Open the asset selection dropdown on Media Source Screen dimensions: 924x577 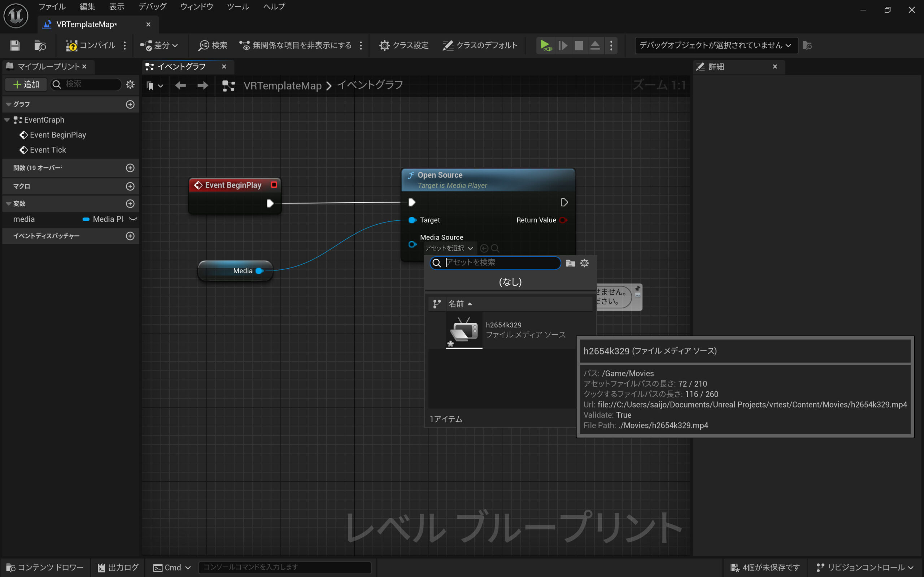click(449, 248)
